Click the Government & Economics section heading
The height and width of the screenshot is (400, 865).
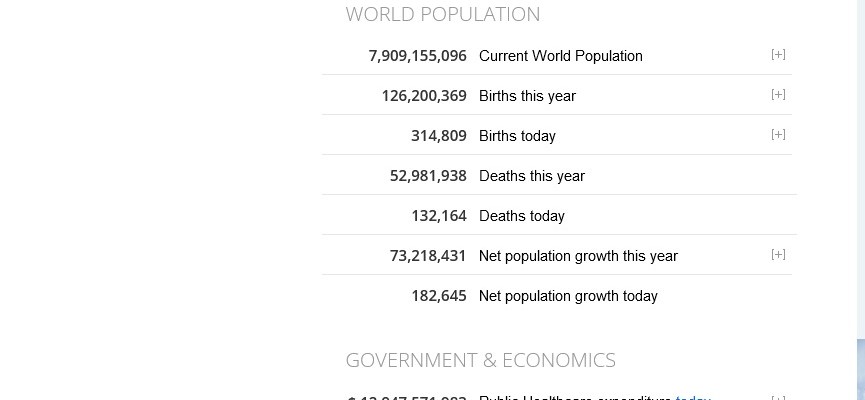coord(480,360)
